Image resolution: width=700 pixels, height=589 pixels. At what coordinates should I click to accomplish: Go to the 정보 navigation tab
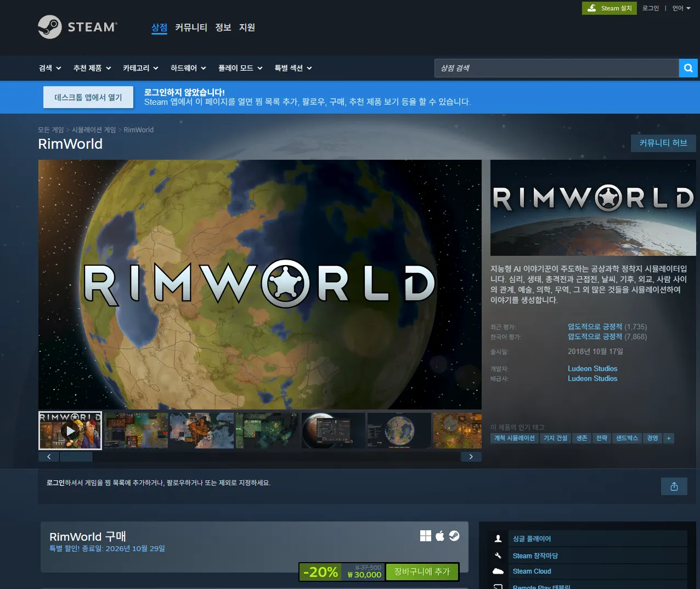223,27
